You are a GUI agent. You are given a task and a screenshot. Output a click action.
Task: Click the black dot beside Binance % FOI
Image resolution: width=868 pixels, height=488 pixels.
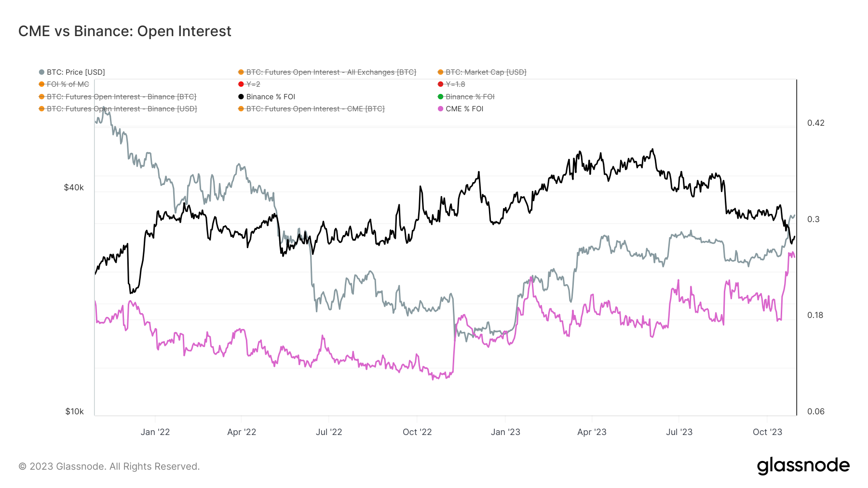coord(241,97)
